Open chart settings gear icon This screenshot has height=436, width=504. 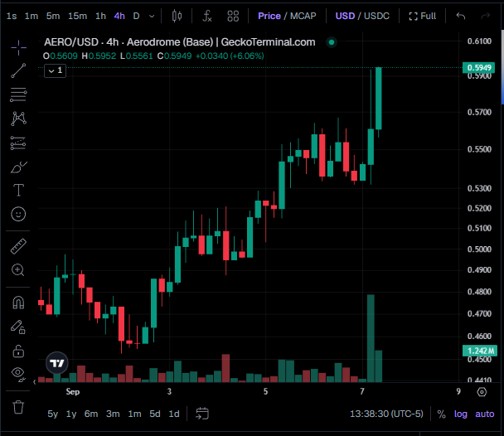pos(482,392)
